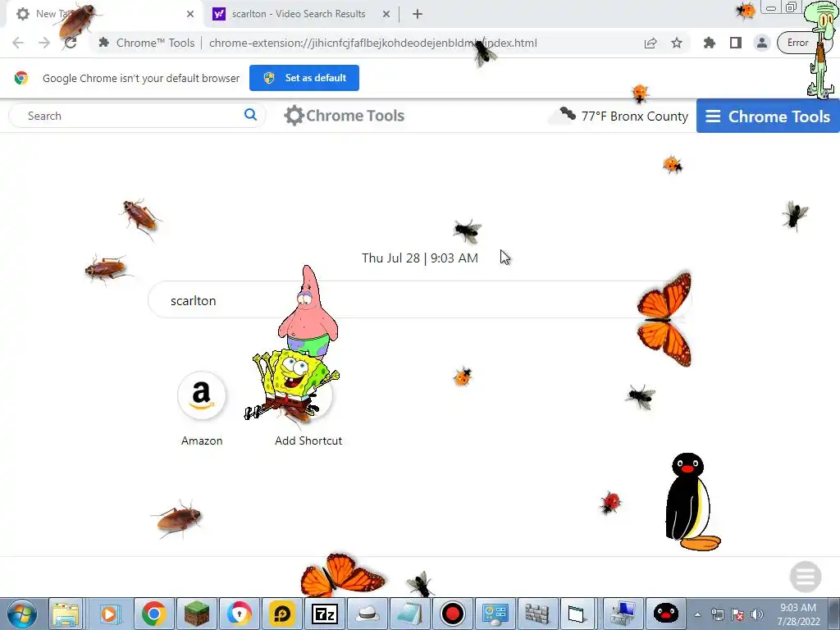Click the Error button in toolbar
Image resolution: width=840 pixels, height=630 pixels.
click(x=798, y=43)
